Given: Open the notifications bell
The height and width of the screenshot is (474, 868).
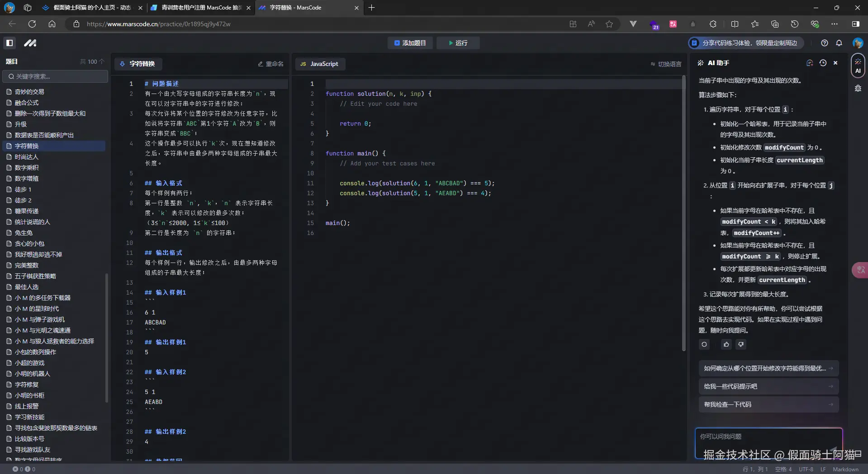Looking at the screenshot, I should click(839, 43).
